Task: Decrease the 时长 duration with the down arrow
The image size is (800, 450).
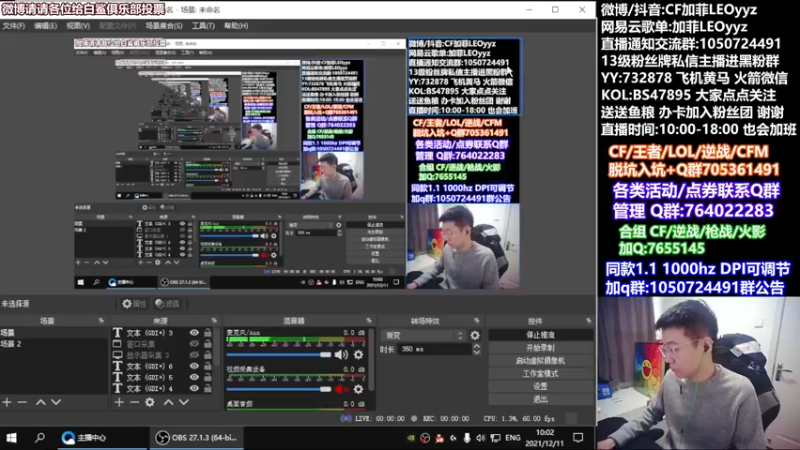Action: (x=477, y=353)
